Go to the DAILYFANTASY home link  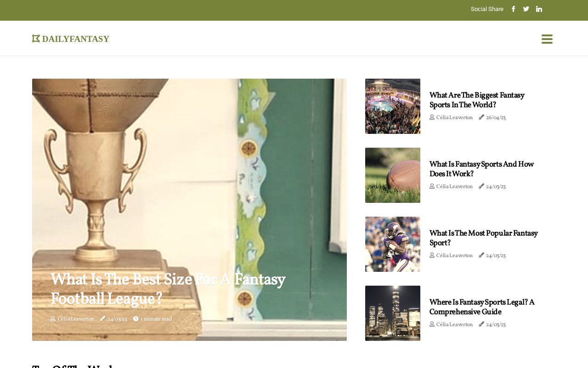(x=71, y=39)
